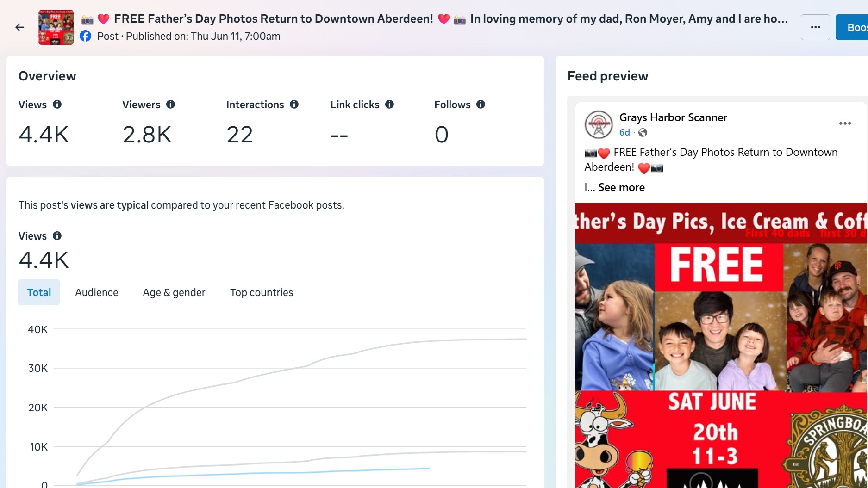This screenshot has height=488, width=868.
Task: Expand the post text with See more
Action: 621,187
